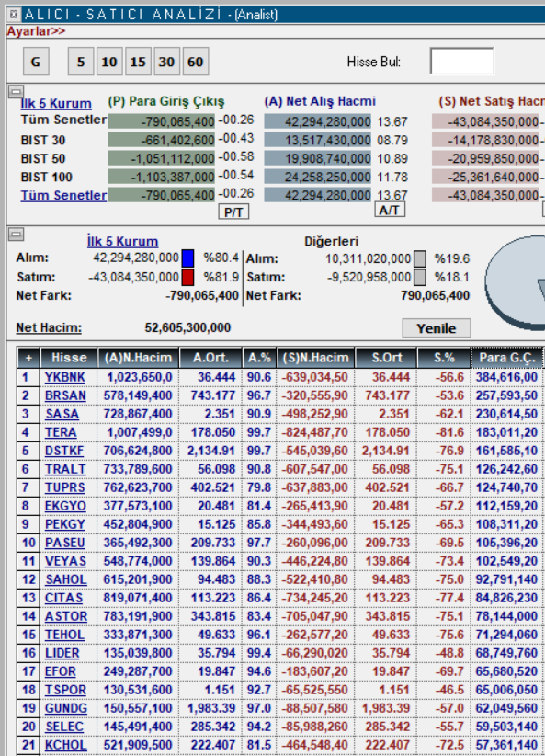
Task: Open LIDER stock link
Action: tap(62, 653)
